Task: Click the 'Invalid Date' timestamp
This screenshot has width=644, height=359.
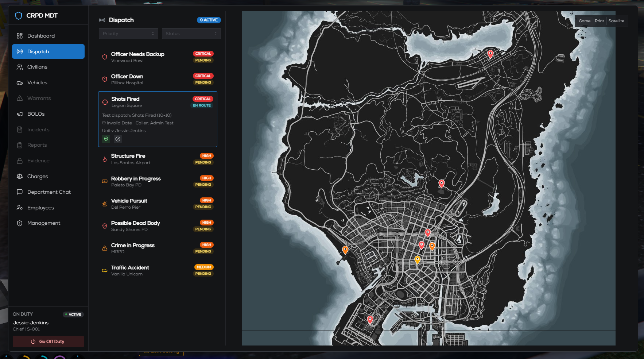Action: pyautogui.click(x=119, y=123)
